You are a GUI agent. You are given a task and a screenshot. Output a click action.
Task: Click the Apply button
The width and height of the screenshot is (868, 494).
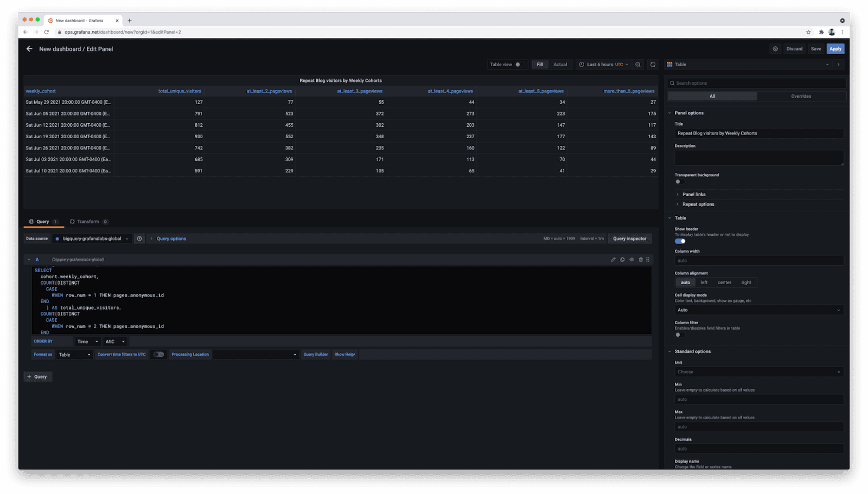(835, 49)
